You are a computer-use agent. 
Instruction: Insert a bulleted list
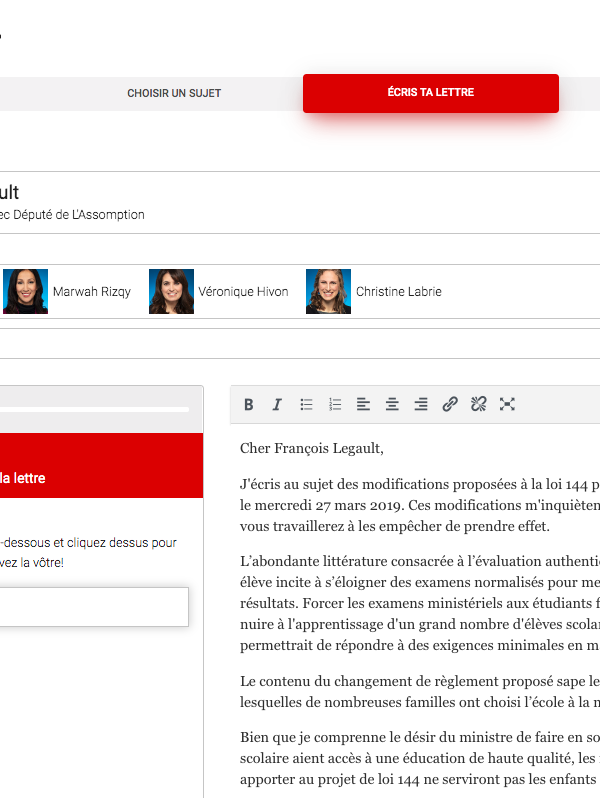click(307, 404)
